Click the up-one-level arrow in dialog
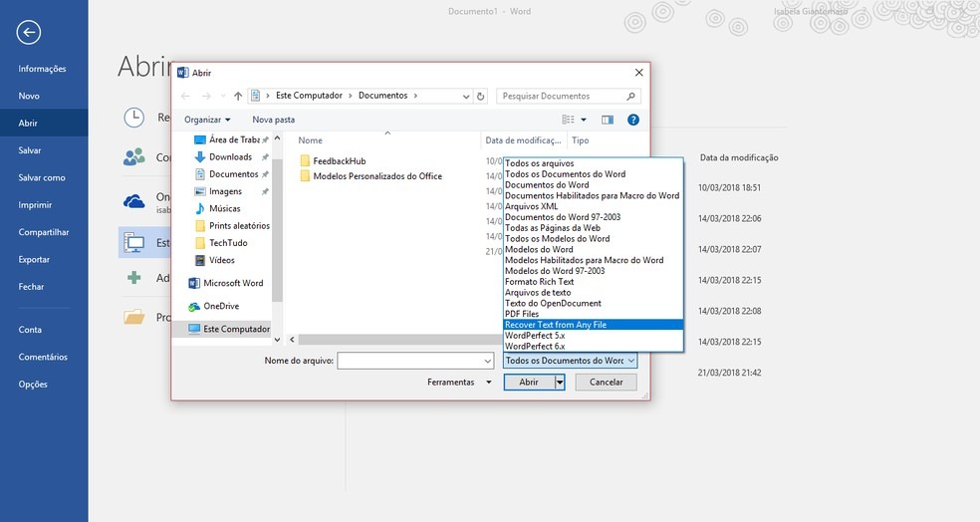This screenshot has height=522, width=980. point(237,96)
